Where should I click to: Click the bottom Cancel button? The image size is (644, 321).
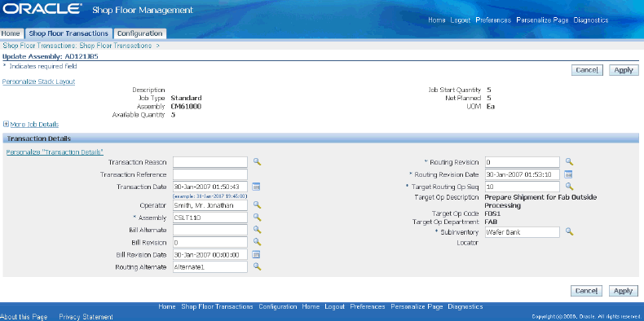coord(586,291)
